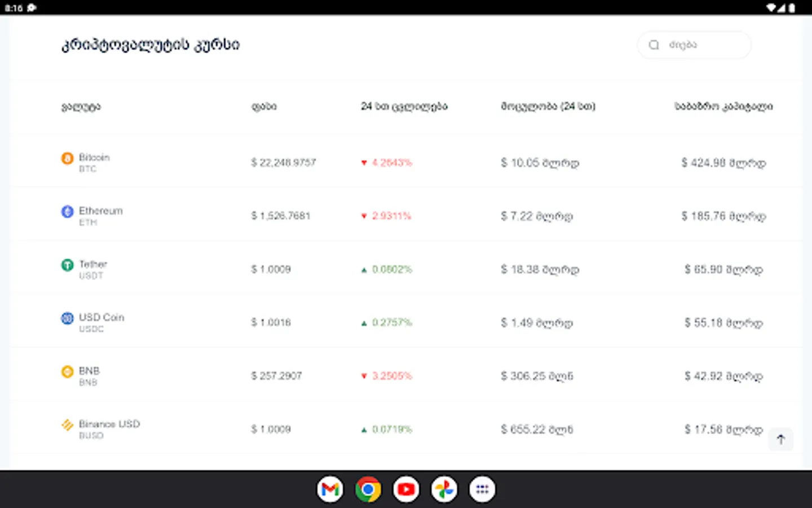Click the Ethereum blue coin icon
The image size is (812, 508).
click(67, 211)
